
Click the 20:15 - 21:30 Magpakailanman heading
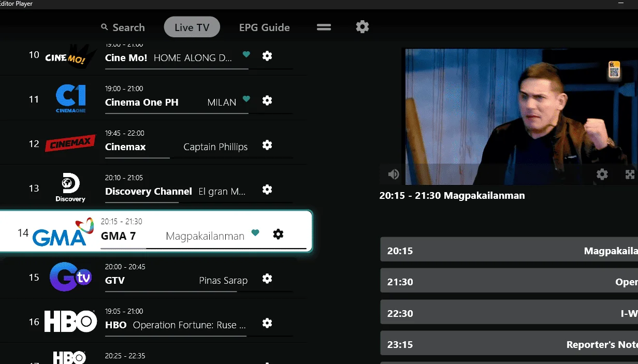452,196
